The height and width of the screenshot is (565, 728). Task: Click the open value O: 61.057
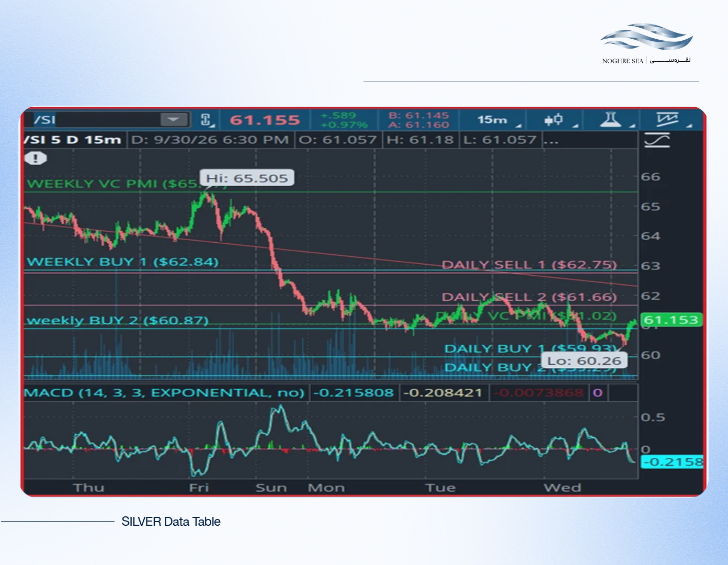(x=337, y=140)
